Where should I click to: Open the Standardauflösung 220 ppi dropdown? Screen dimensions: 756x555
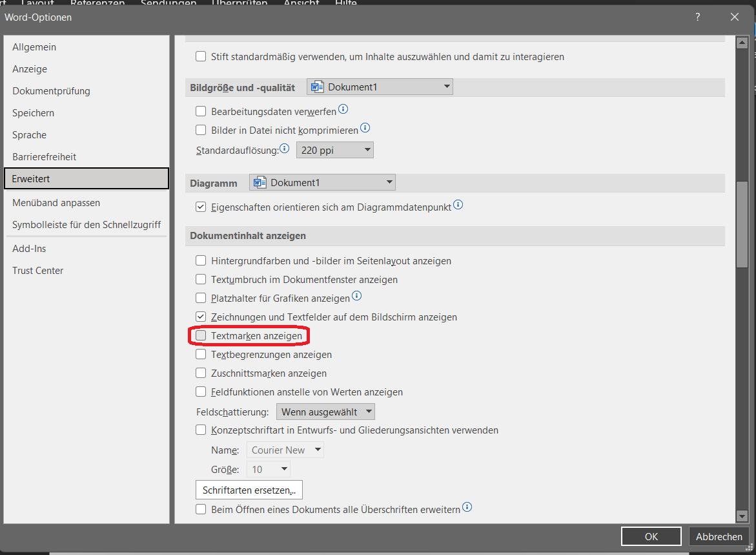(x=334, y=151)
